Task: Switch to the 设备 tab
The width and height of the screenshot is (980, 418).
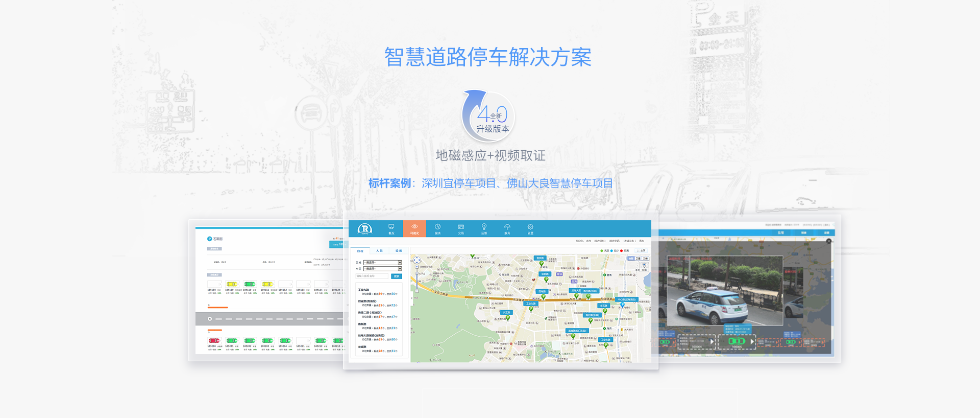Action: (399, 250)
